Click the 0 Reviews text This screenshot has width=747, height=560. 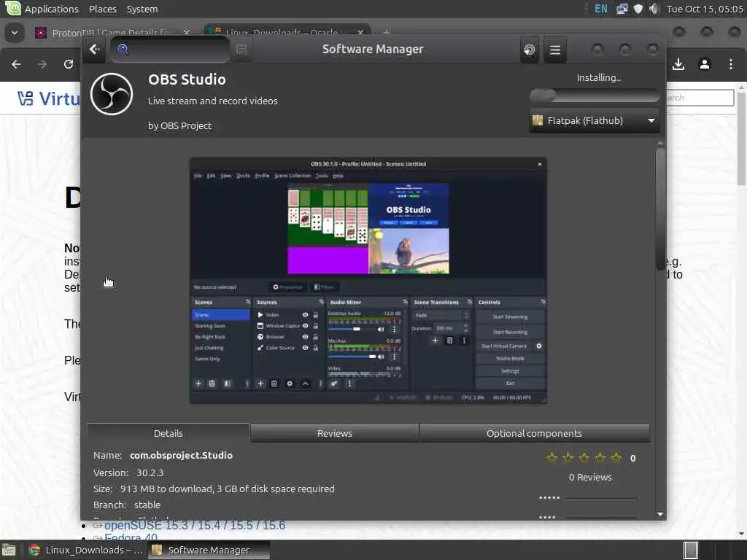pos(589,477)
